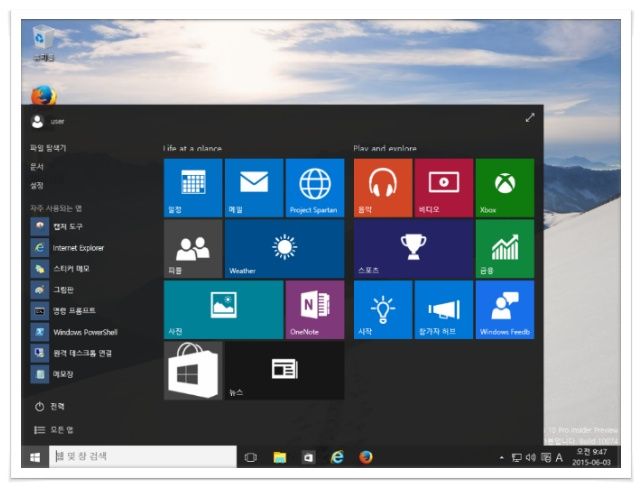
Task: Launch the OneNote tile
Action: pos(315,310)
